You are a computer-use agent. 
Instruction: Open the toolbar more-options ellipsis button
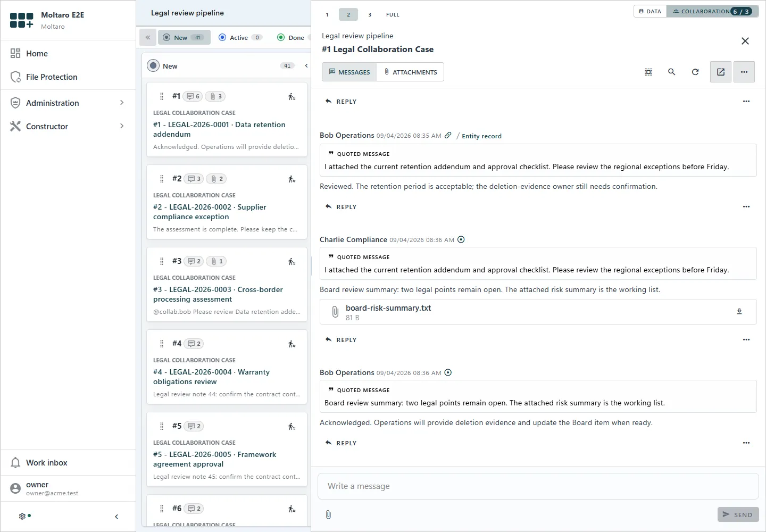coord(744,72)
